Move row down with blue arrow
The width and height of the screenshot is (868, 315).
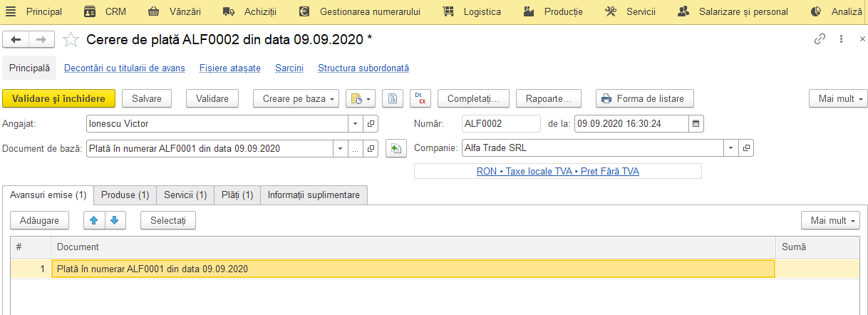click(x=115, y=221)
